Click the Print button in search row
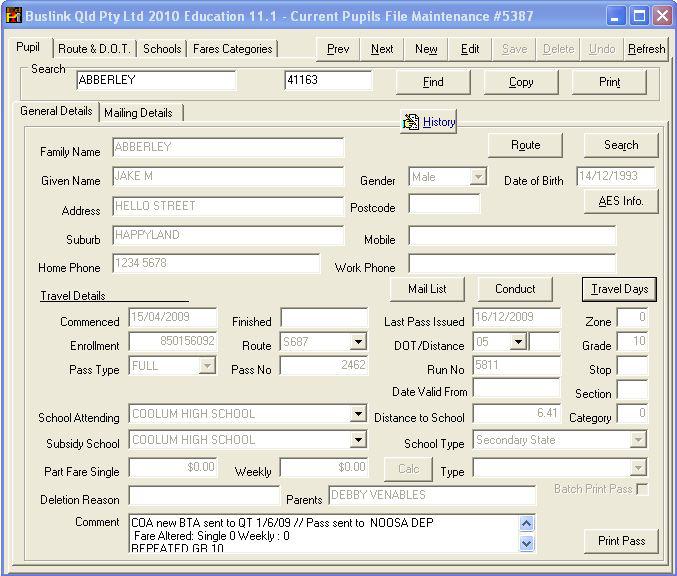The image size is (677, 576). (609, 82)
